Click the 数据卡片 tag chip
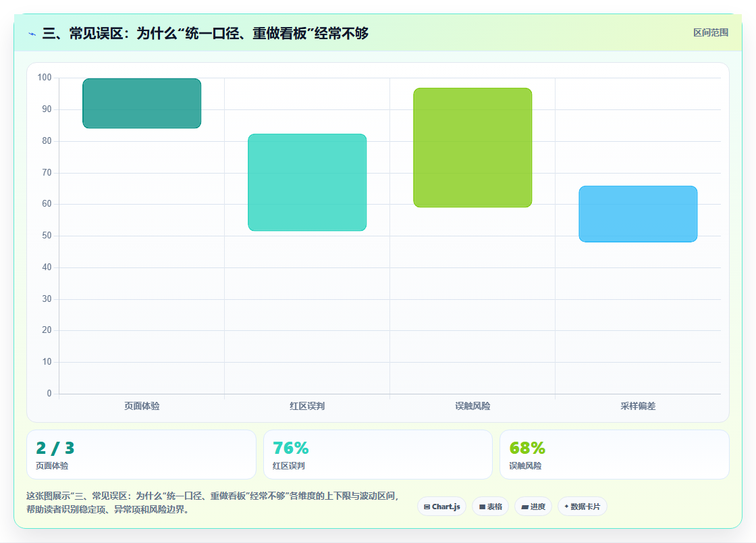 point(583,507)
